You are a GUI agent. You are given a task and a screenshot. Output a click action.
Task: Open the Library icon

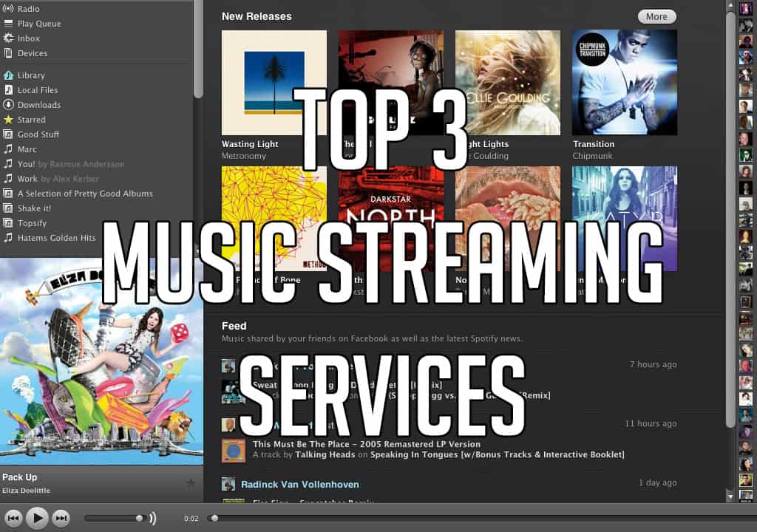(8, 75)
